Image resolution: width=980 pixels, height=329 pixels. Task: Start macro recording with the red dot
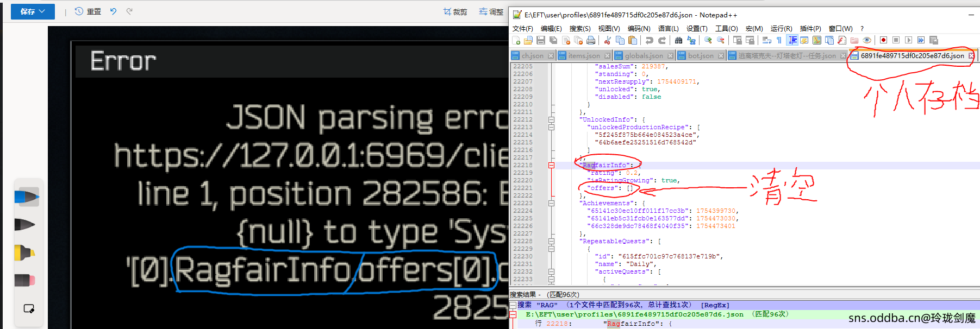(x=884, y=40)
